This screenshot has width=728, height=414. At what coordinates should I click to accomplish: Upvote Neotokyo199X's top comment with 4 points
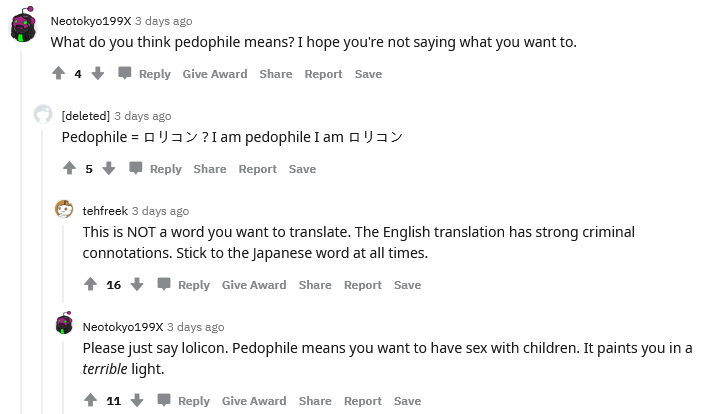(x=58, y=73)
